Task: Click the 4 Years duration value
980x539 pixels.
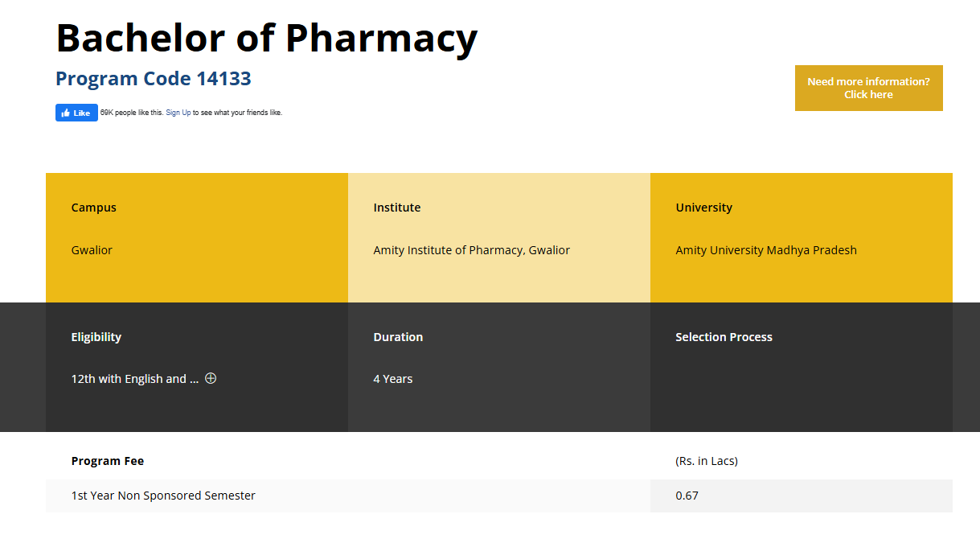Action: 393,378
